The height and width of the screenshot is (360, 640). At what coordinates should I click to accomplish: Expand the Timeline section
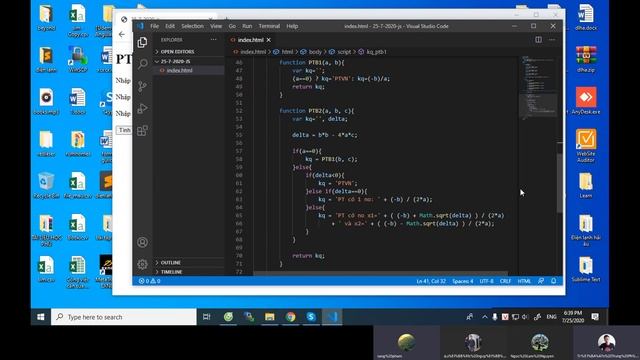point(189,272)
